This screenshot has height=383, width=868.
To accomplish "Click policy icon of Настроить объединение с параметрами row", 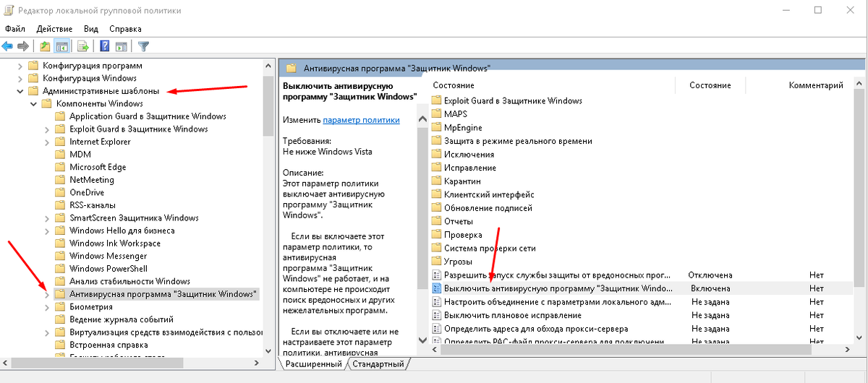I will pos(436,301).
